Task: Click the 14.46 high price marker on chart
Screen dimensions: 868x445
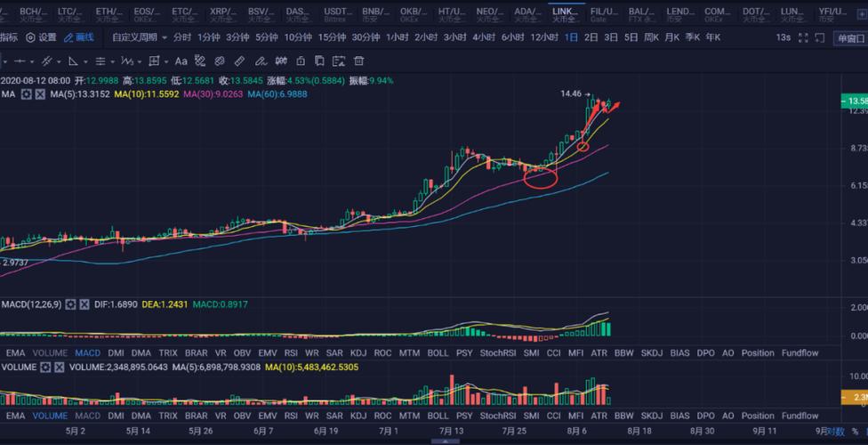Action: [571, 93]
